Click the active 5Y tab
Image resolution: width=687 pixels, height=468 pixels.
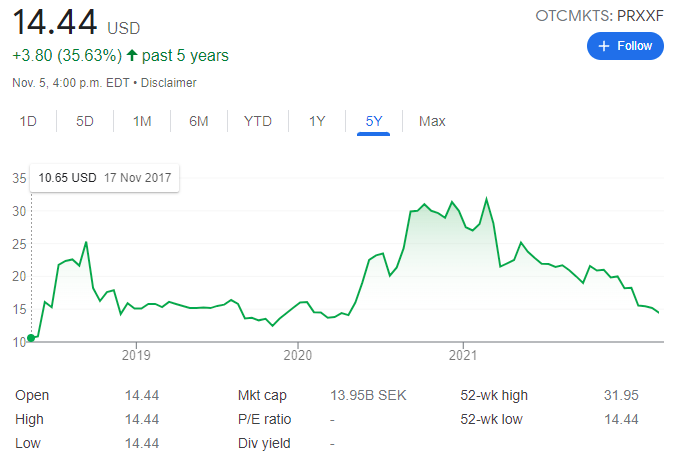click(374, 121)
